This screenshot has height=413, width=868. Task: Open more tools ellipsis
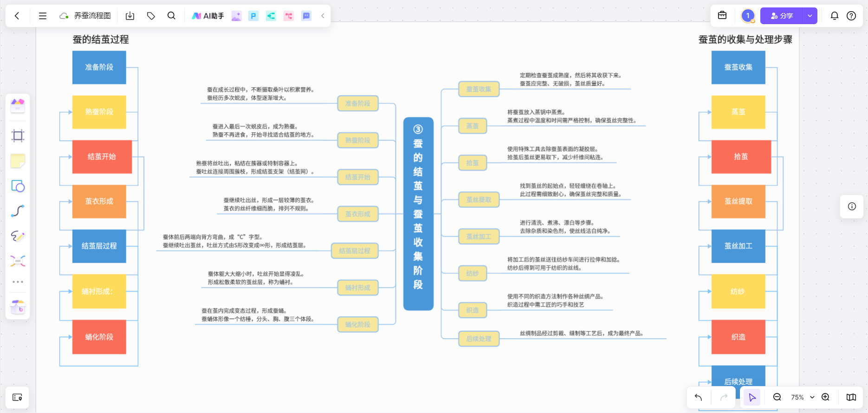coord(18,282)
